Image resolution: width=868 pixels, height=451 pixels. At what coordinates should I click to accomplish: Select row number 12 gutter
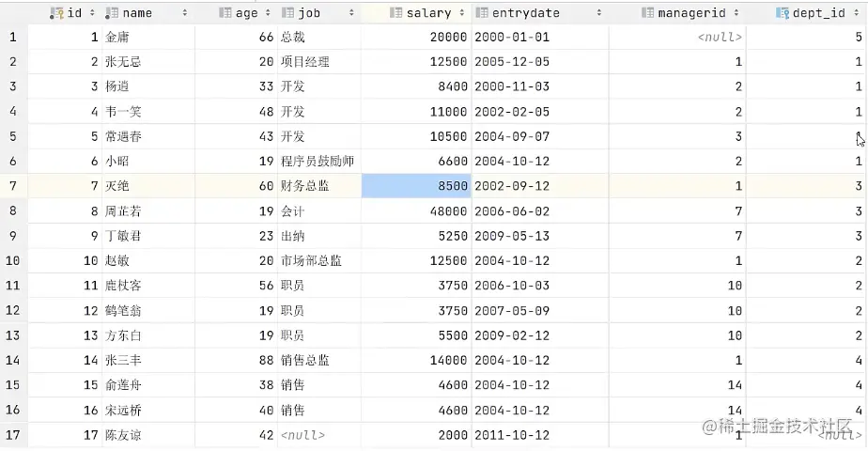[13, 310]
